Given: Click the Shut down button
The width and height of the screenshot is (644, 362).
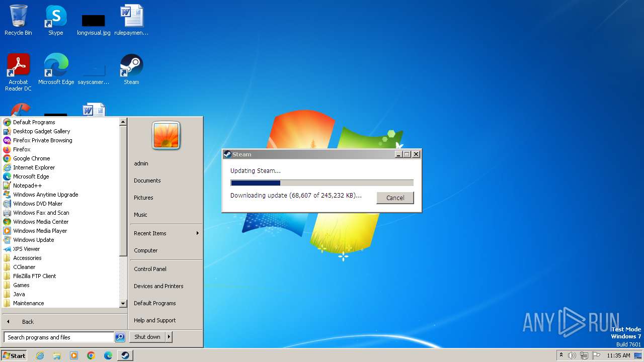Looking at the screenshot, I should tap(147, 337).
